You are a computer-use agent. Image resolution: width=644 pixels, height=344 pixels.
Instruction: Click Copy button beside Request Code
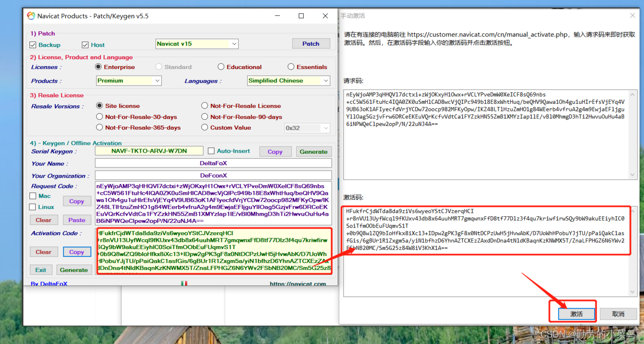point(77,201)
